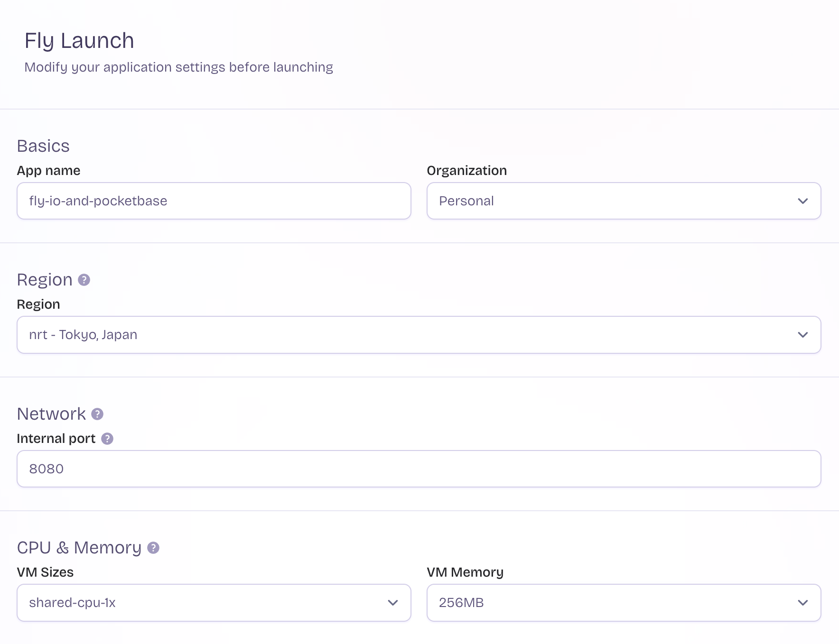Click the App name input field
Image resolution: width=839 pixels, height=644 pixels.
coord(214,201)
